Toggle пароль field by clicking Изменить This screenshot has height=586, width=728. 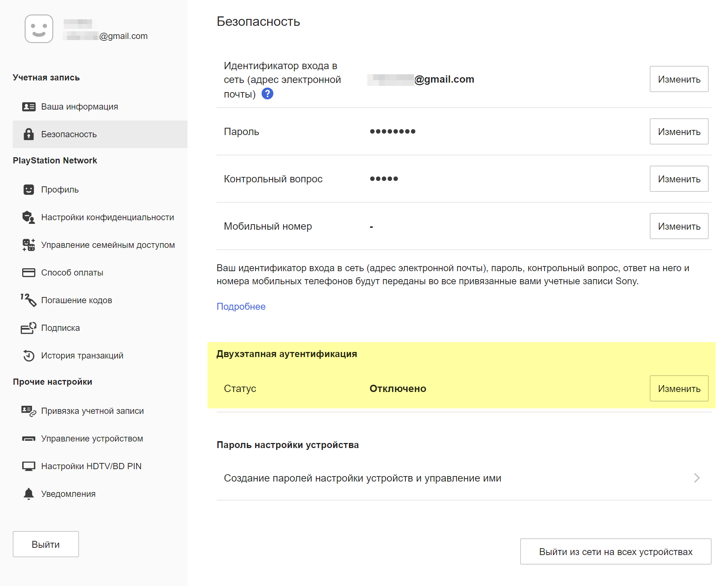click(679, 131)
